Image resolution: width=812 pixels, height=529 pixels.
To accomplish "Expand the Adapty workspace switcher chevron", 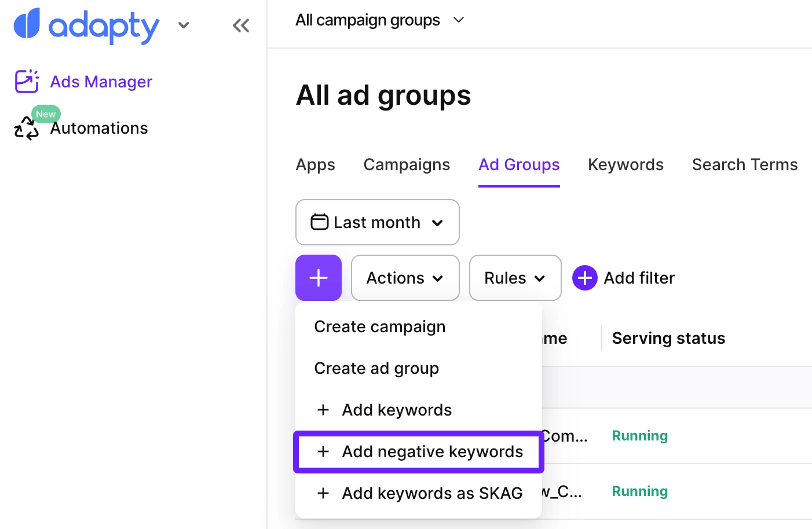I will (184, 25).
